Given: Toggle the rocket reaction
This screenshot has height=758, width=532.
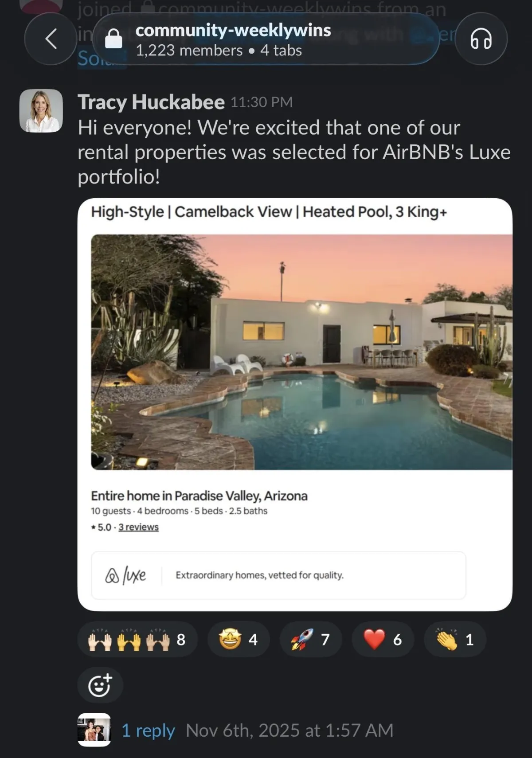Looking at the screenshot, I should tap(311, 639).
